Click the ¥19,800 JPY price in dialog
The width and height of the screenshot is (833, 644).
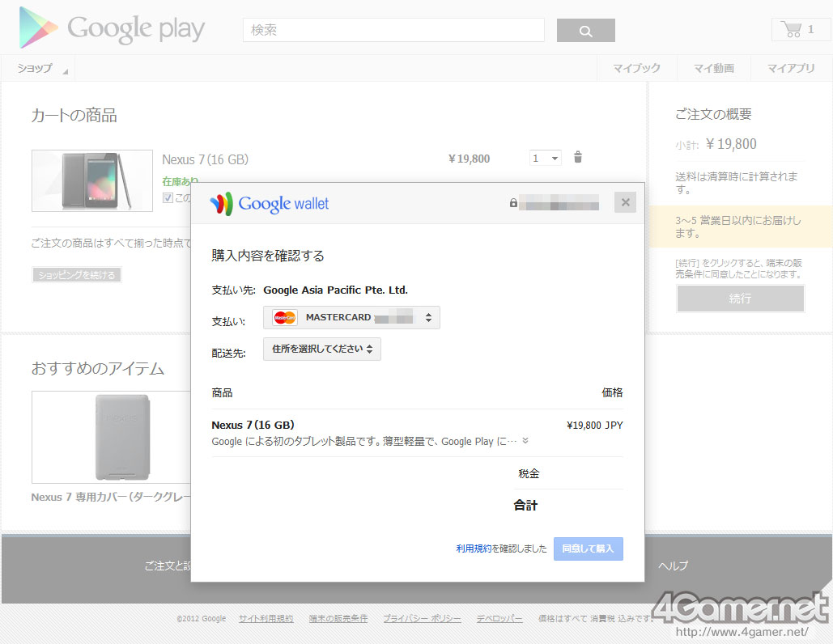tap(594, 426)
